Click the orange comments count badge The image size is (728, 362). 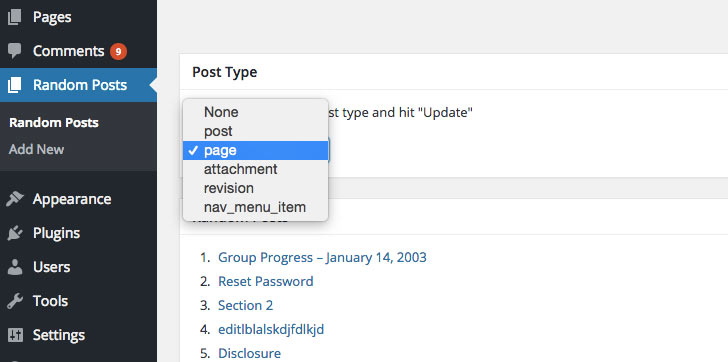(118, 51)
